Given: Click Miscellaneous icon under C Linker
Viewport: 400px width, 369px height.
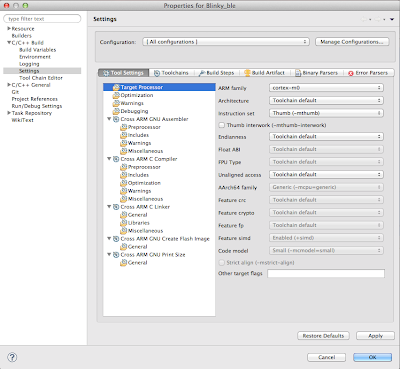Looking at the screenshot, I should point(124,231).
